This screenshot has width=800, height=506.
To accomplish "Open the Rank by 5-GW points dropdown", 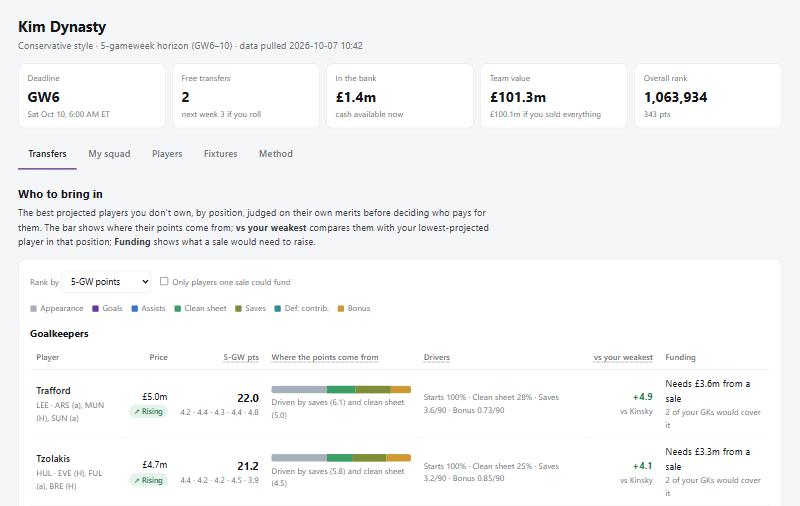I will pos(106,282).
